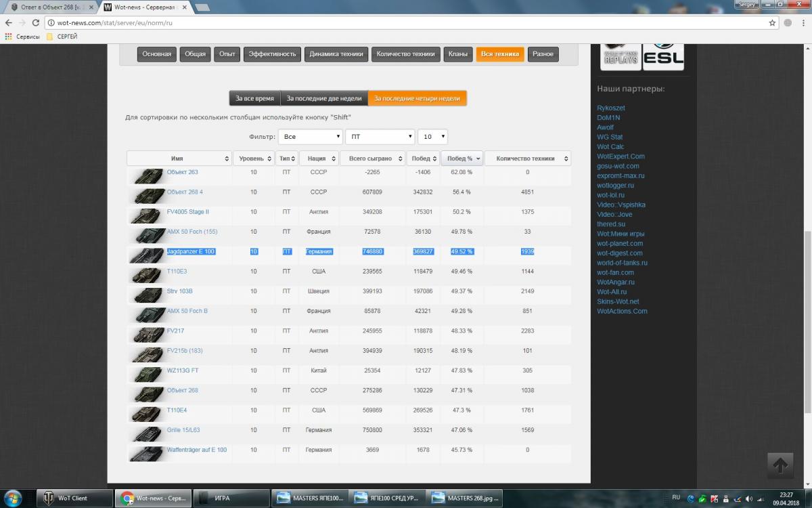This screenshot has height=508, width=812.
Task: Select period За последние две недели
Action: pyautogui.click(x=324, y=98)
